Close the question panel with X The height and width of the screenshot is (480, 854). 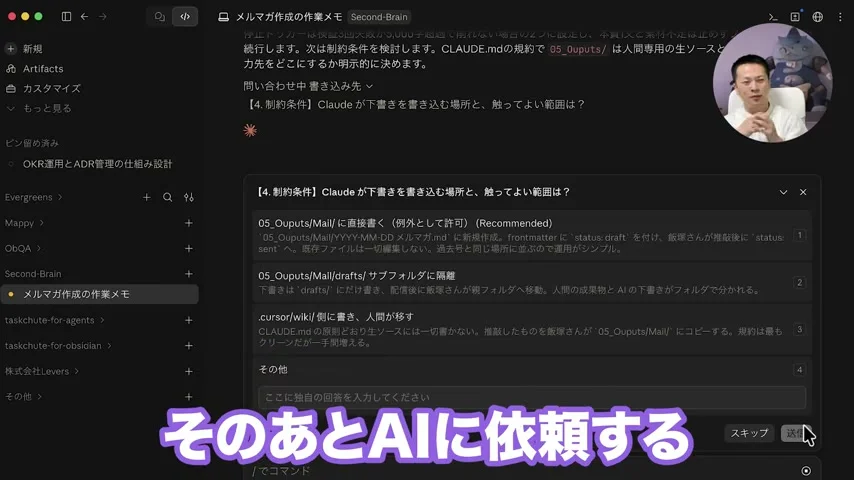[x=803, y=192]
